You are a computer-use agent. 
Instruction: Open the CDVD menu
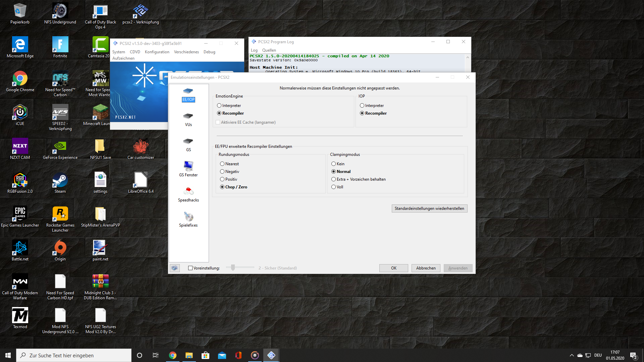(x=135, y=52)
